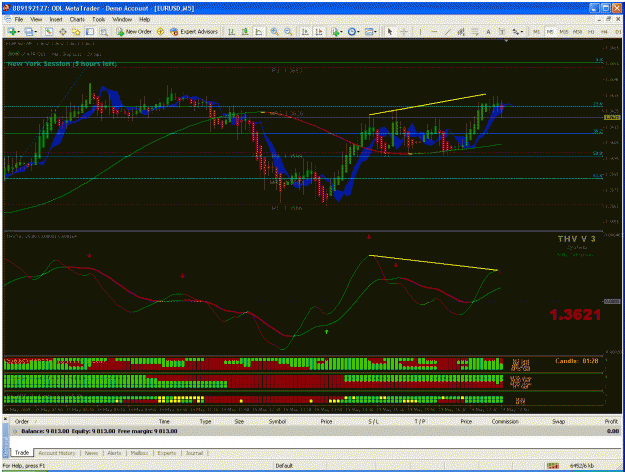Image resolution: width=625 pixels, height=472 pixels.
Task: Open the File menu
Action: [19, 19]
